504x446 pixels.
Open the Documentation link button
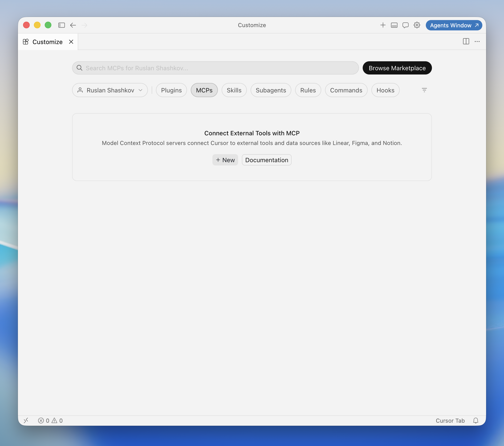click(267, 160)
